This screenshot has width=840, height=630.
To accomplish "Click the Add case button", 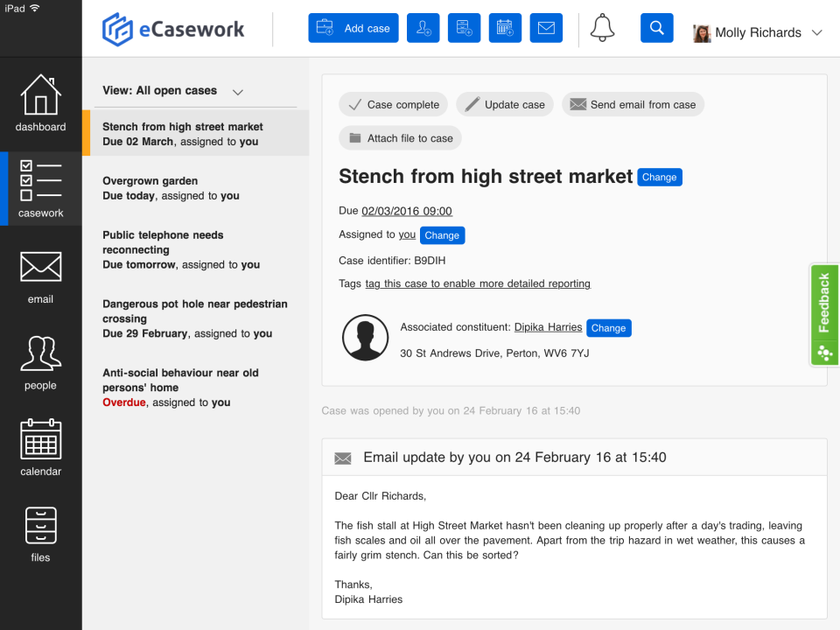I will pos(353,27).
